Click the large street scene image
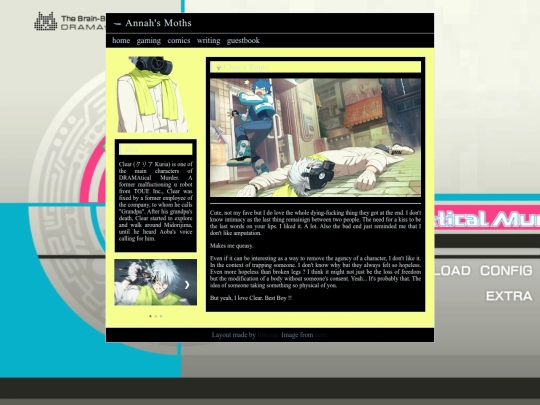This screenshot has height=405, width=540. tap(315, 137)
